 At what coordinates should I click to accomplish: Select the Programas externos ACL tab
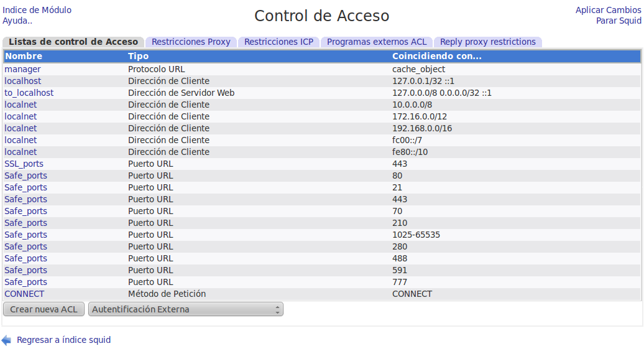[x=377, y=42]
